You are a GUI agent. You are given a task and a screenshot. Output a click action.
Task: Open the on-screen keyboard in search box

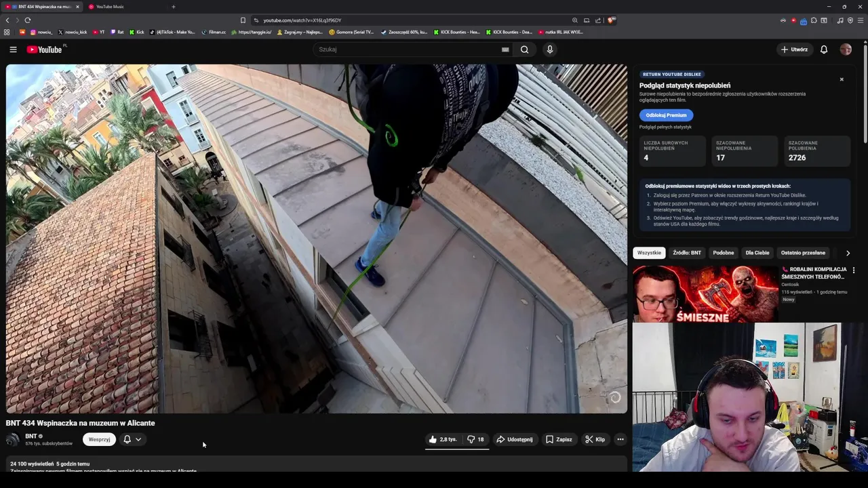505,49
